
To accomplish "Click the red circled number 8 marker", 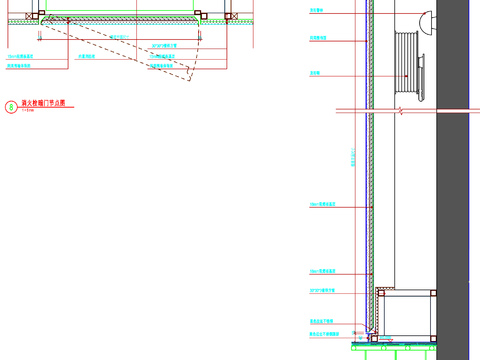I will pos(11,107).
